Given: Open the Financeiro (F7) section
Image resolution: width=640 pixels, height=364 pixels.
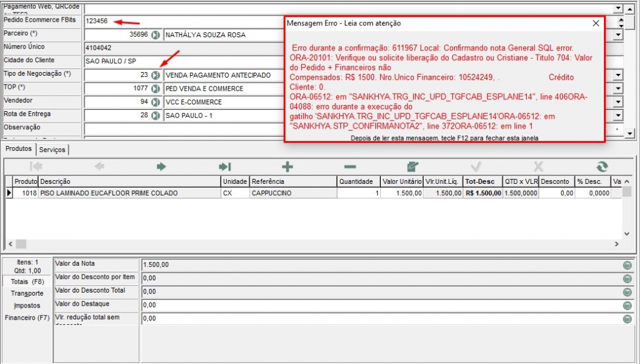Looking at the screenshot, I should (27, 318).
